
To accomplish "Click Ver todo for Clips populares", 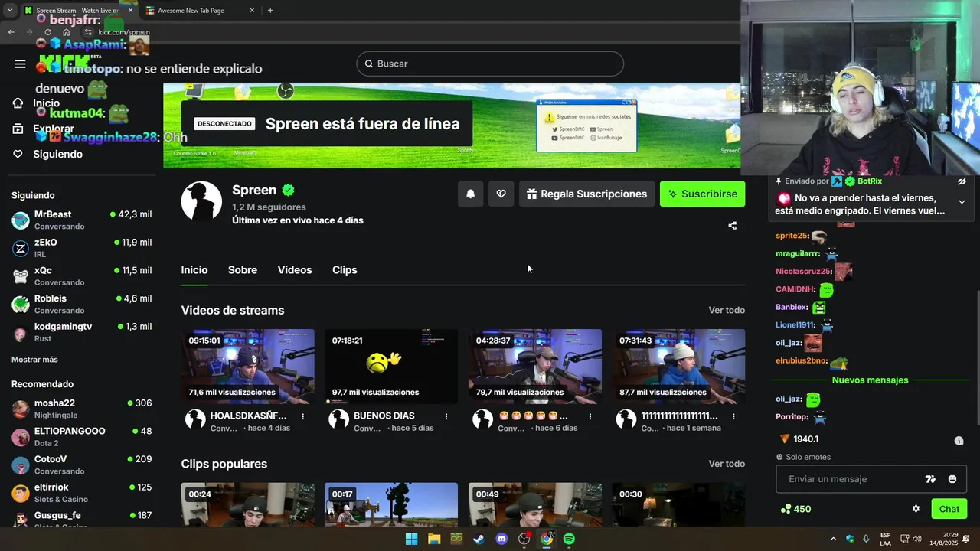I will pyautogui.click(x=727, y=464).
